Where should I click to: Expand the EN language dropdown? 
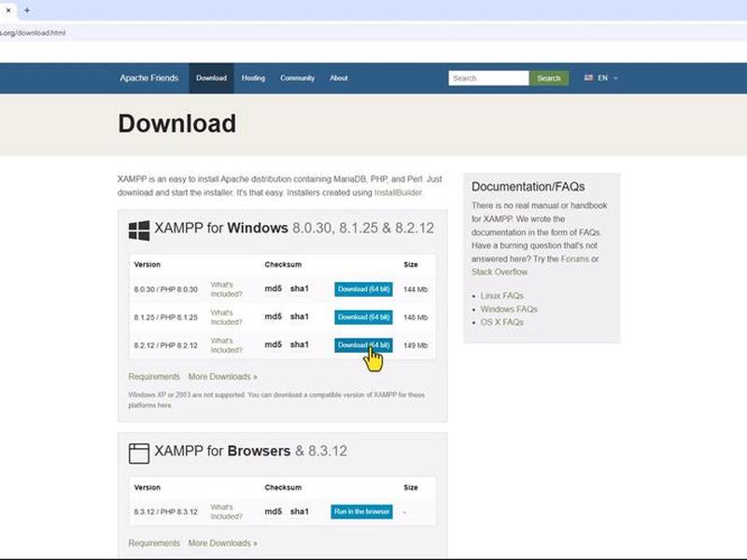(x=608, y=78)
